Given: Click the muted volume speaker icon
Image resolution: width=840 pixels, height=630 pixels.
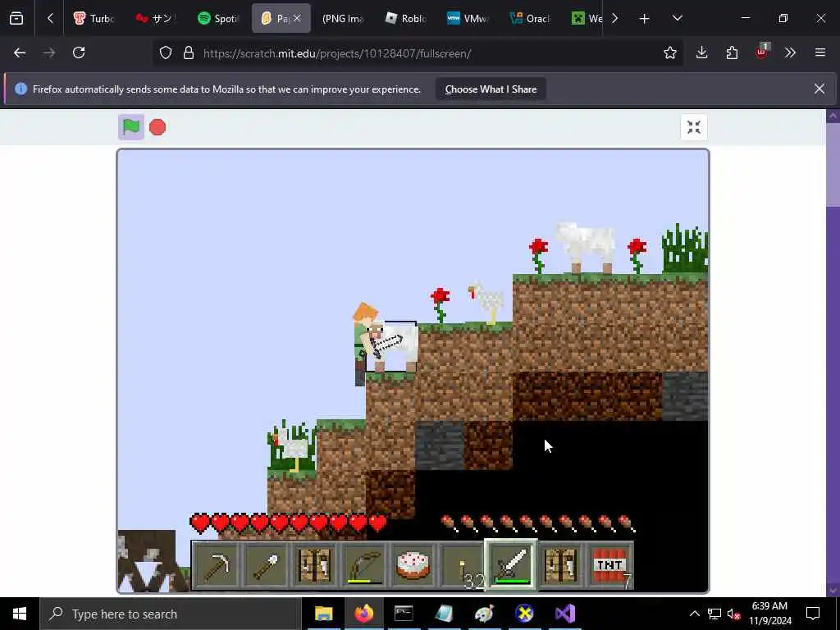Looking at the screenshot, I should click(734, 614).
